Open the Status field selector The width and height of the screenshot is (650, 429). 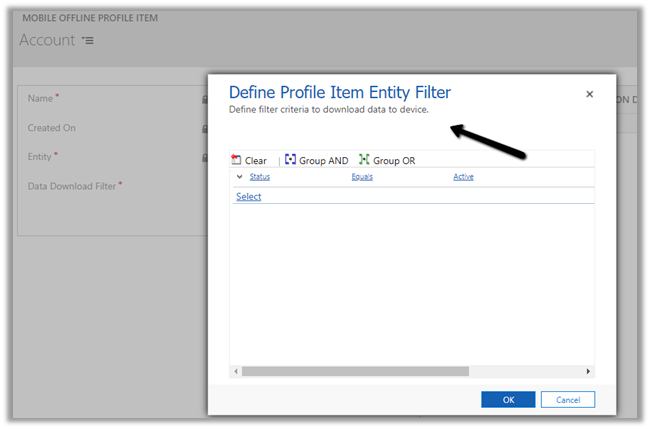[259, 177]
